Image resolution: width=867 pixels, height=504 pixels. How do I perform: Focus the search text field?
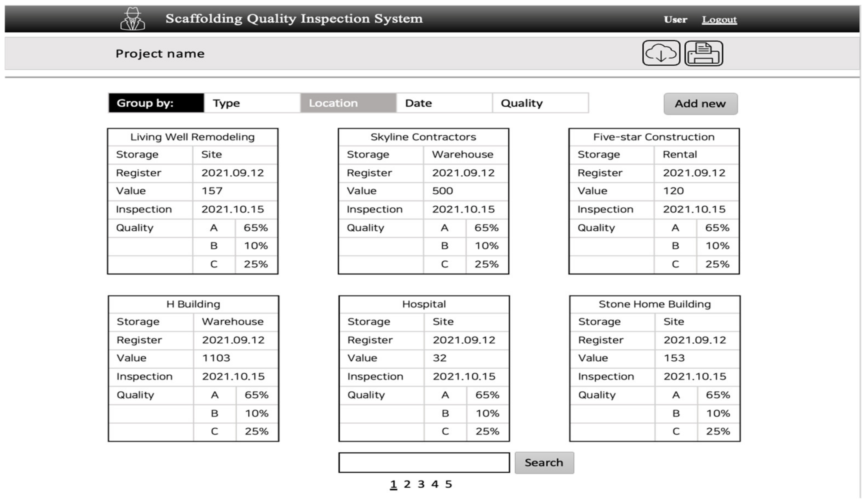coord(424,462)
